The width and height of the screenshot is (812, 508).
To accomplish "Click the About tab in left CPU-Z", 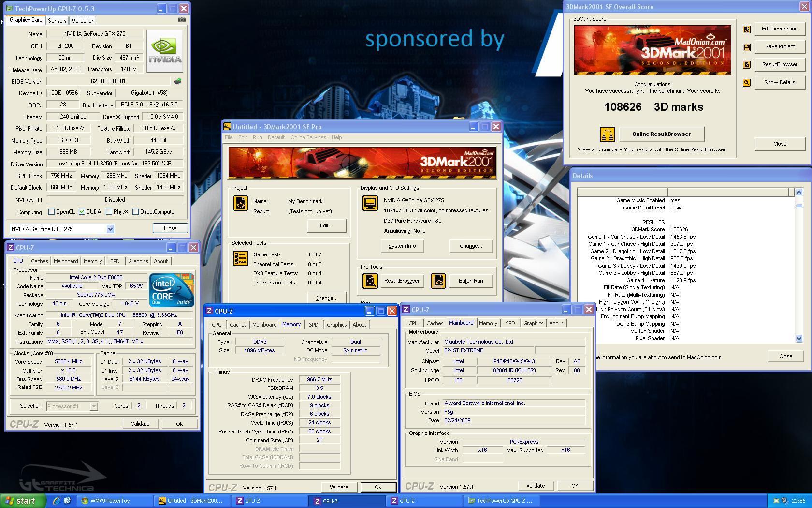I will click(x=161, y=261).
